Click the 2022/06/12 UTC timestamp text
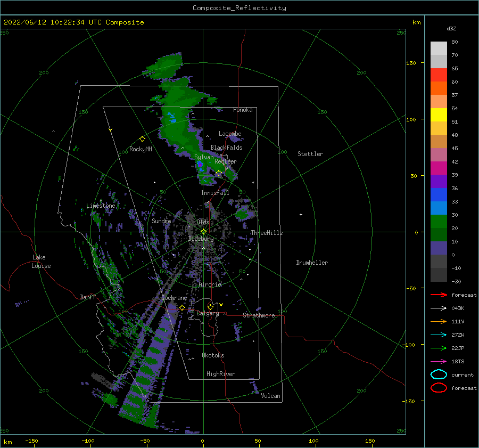The width and height of the screenshot is (479, 448). (x=73, y=22)
